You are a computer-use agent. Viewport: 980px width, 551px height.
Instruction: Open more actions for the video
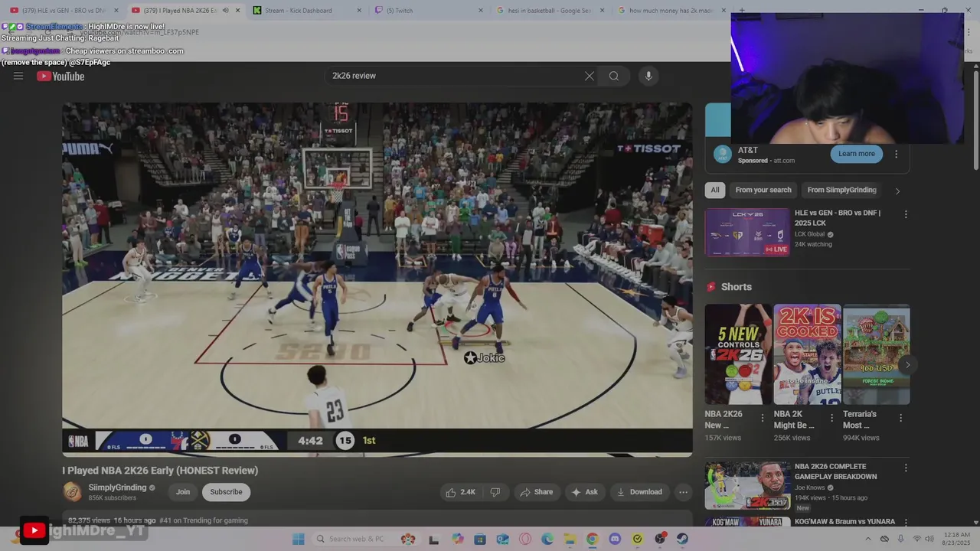pyautogui.click(x=684, y=492)
